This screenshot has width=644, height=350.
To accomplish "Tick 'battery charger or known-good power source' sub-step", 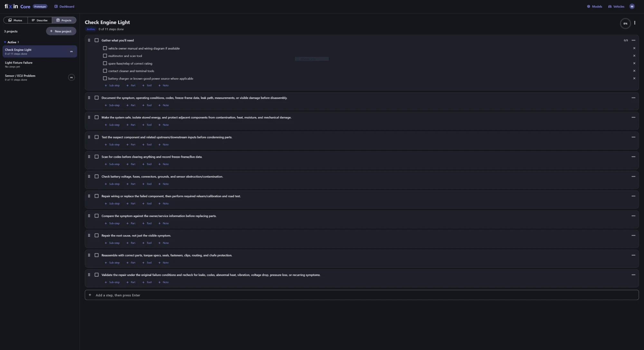I will pos(105,78).
